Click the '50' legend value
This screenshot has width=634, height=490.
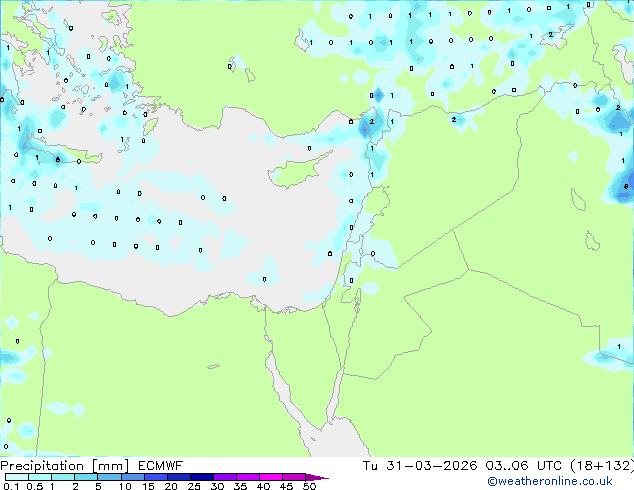point(309,486)
